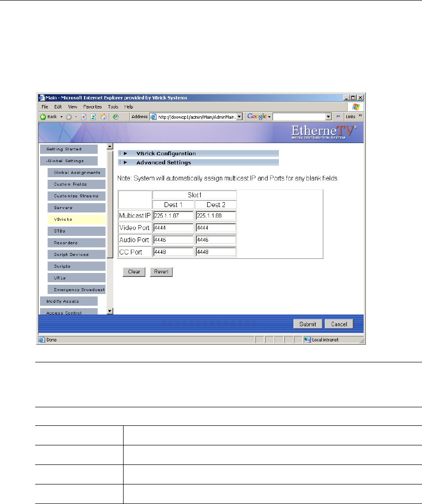Open the Google search box dropdown
This screenshot has height=504, width=422.
[x=329, y=117]
